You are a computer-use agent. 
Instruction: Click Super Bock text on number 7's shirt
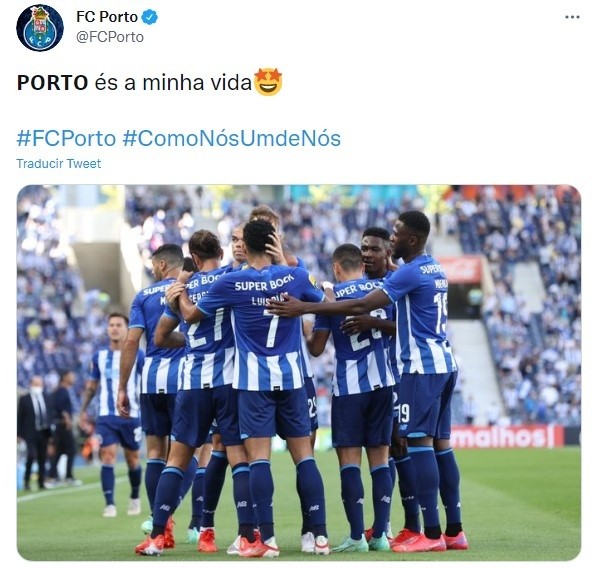[265, 283]
